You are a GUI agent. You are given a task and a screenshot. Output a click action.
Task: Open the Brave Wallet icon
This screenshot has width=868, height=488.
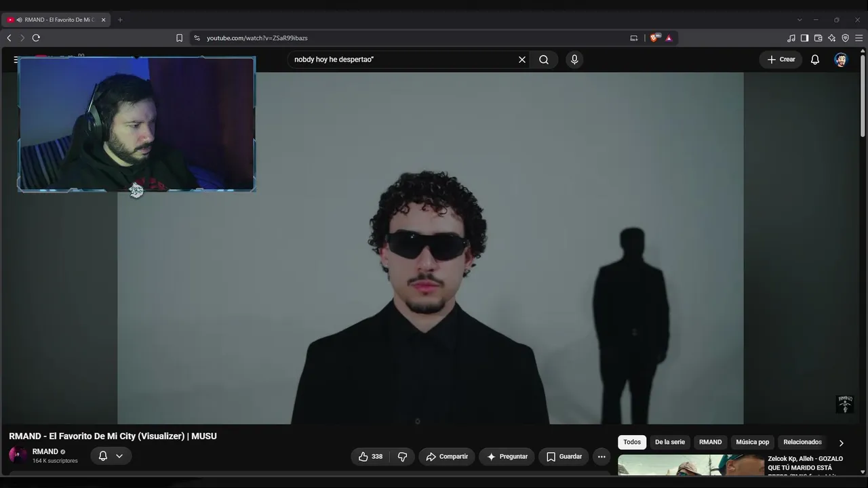[818, 38]
